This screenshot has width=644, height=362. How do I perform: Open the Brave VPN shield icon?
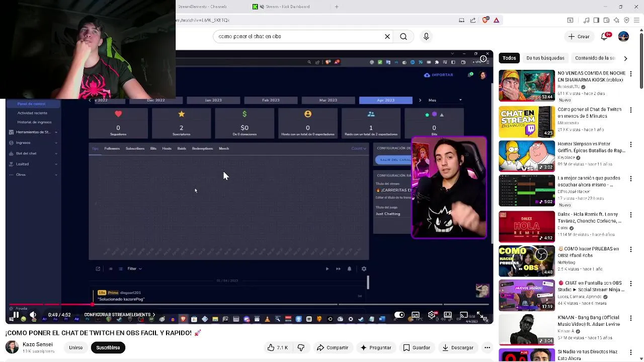(x=626, y=20)
